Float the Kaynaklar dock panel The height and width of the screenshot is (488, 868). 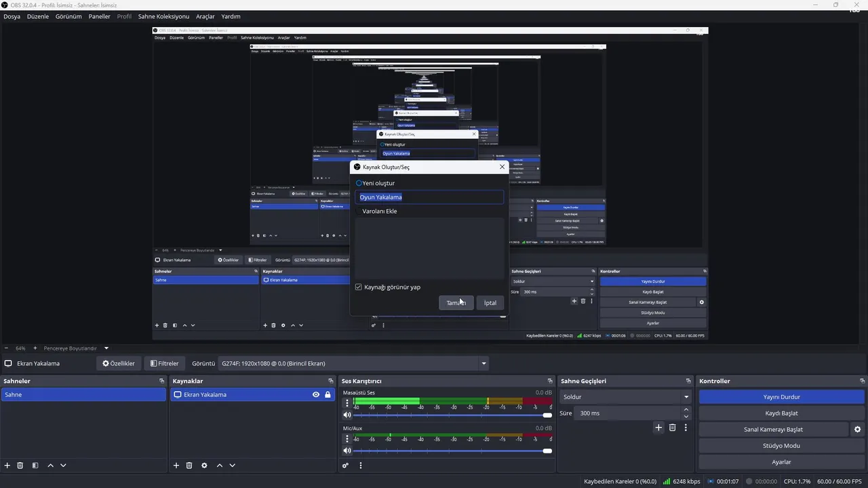point(331,381)
